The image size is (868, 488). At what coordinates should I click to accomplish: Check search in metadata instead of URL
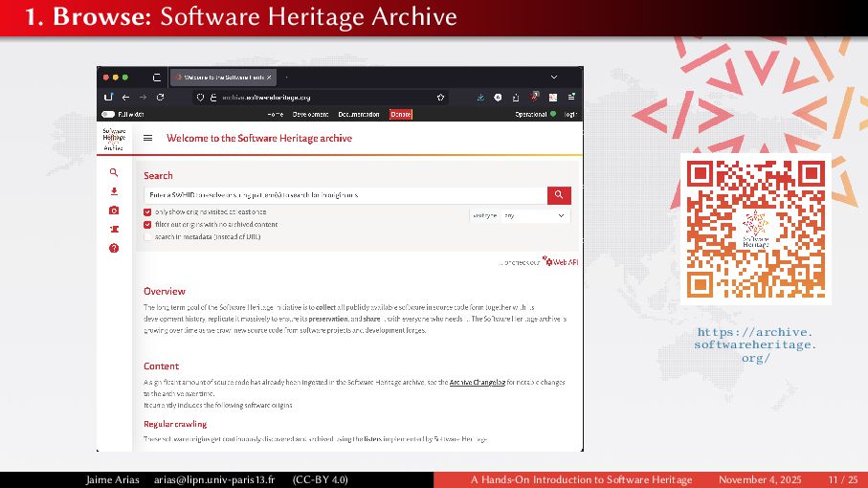point(147,236)
